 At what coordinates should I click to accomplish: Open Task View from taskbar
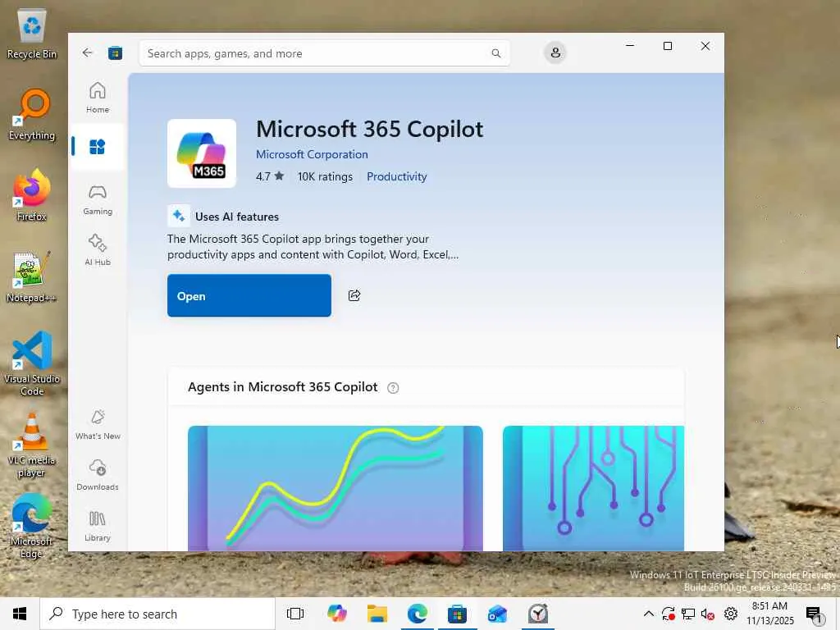pyautogui.click(x=295, y=614)
